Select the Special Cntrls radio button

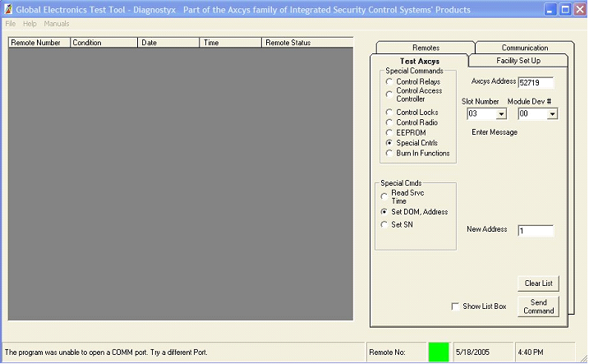click(x=389, y=143)
